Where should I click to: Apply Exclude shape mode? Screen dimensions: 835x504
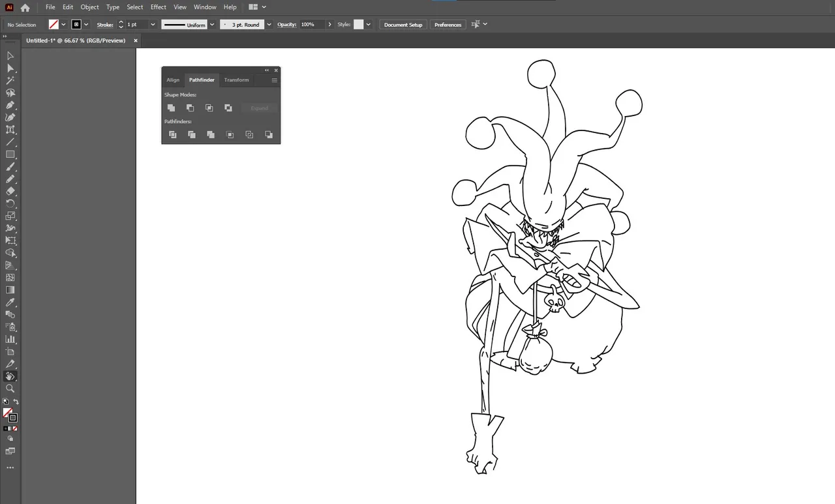click(x=228, y=108)
